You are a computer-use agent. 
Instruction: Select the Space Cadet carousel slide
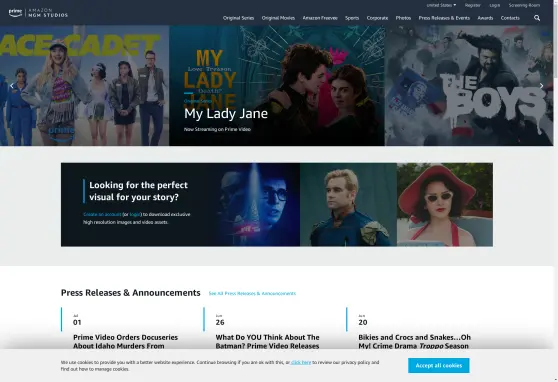tap(84, 85)
